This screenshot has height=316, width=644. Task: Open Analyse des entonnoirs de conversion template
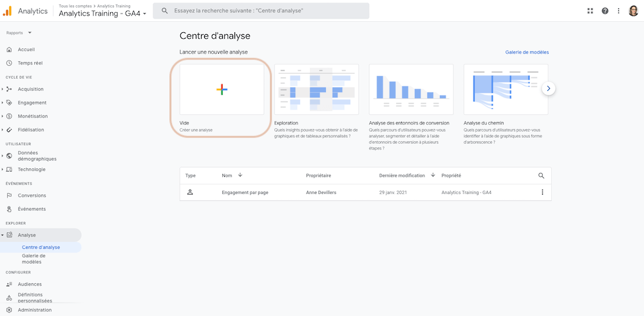pos(411,89)
